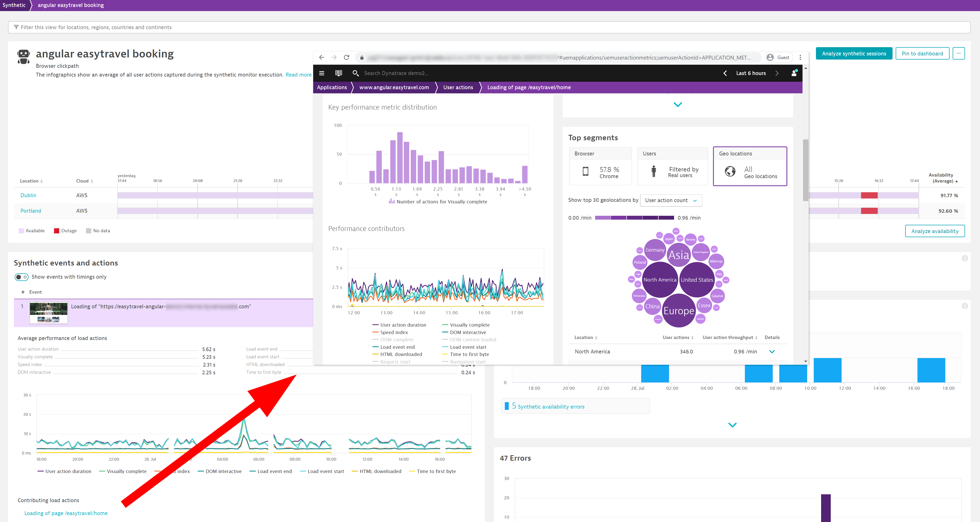
Task: Click the filter funnel icon
Action: (16, 27)
